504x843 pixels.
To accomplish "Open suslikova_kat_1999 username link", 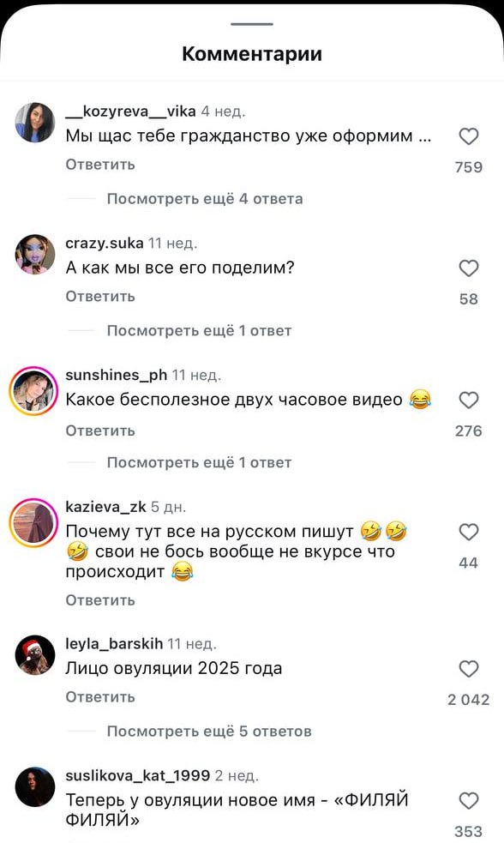I will (x=137, y=775).
